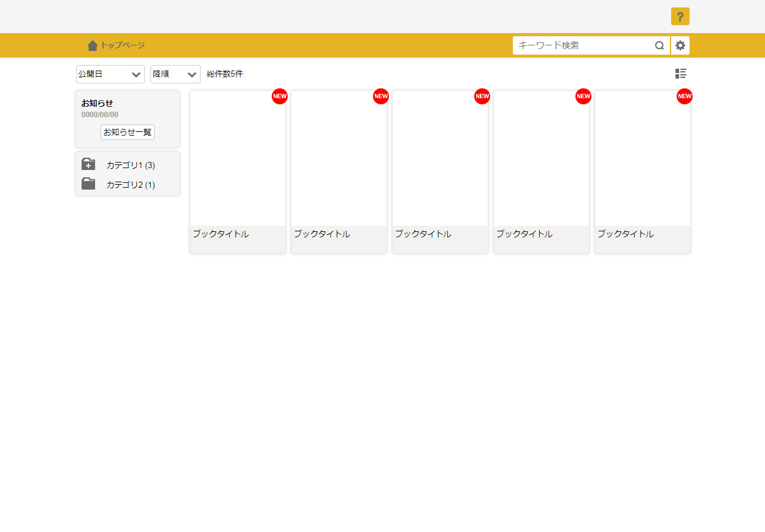Open the 降順 order dropdown

(x=175, y=74)
